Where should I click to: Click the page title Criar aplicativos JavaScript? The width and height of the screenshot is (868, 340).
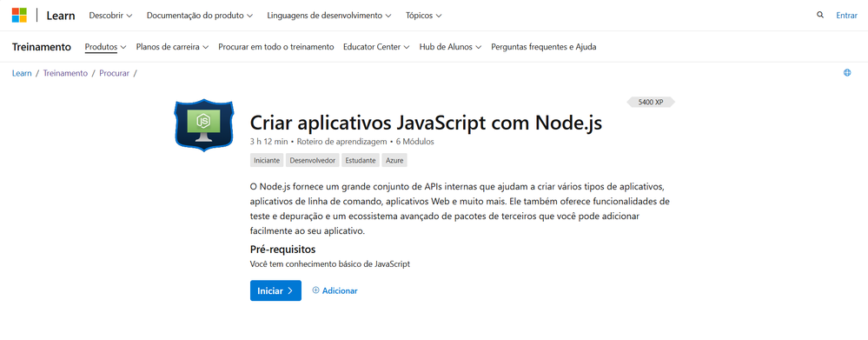tap(427, 123)
